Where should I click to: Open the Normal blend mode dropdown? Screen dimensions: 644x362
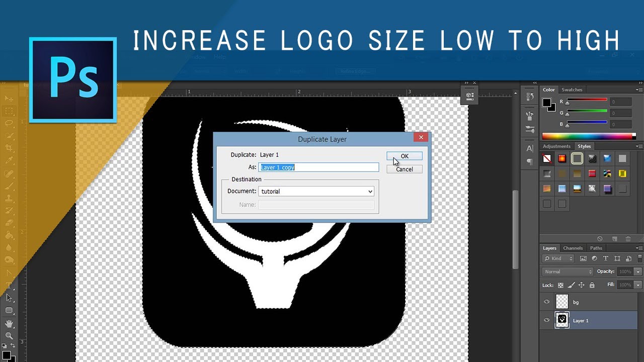tap(568, 271)
